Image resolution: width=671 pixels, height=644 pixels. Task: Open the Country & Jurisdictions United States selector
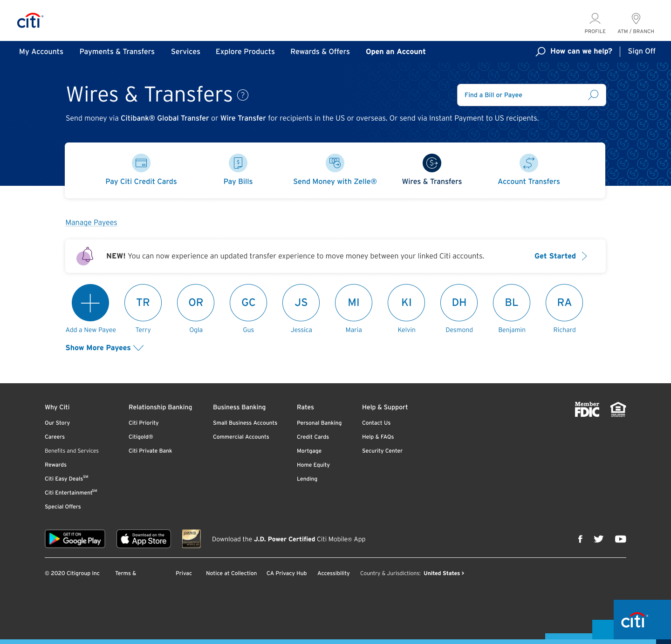click(x=443, y=573)
